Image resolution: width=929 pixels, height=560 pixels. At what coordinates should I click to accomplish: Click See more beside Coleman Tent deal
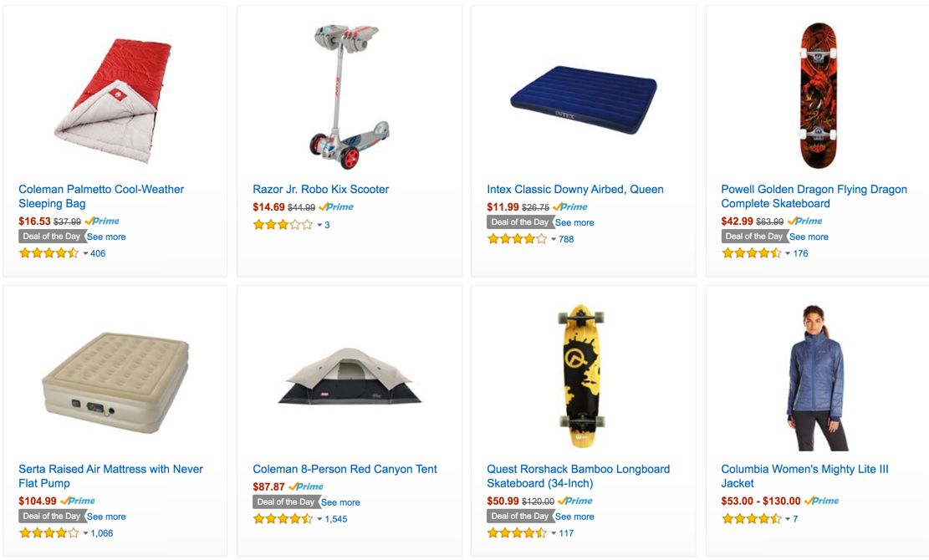[x=340, y=502]
